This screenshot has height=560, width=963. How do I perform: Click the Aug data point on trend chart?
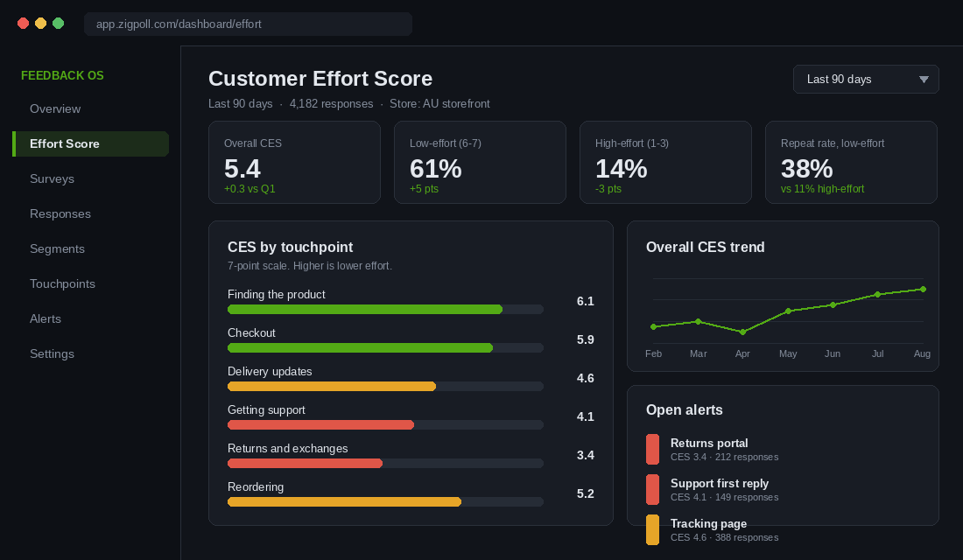tap(923, 290)
